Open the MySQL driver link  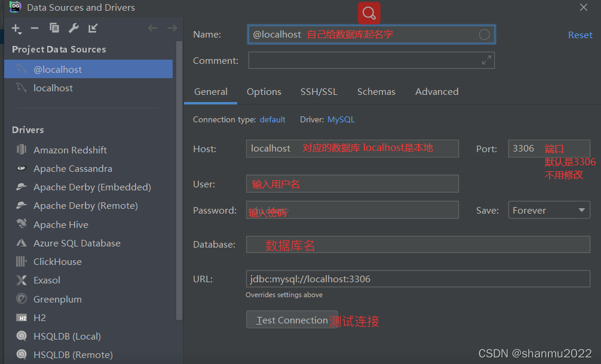[x=341, y=120]
